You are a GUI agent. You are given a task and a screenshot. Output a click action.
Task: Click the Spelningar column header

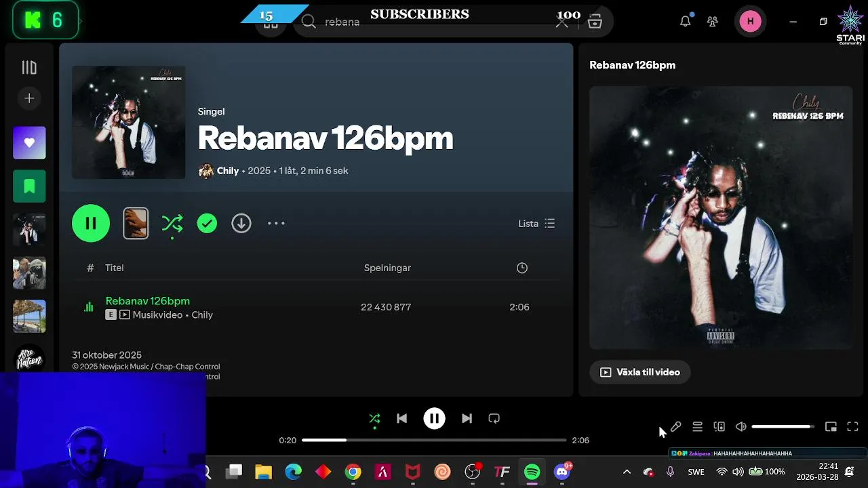[x=387, y=268]
